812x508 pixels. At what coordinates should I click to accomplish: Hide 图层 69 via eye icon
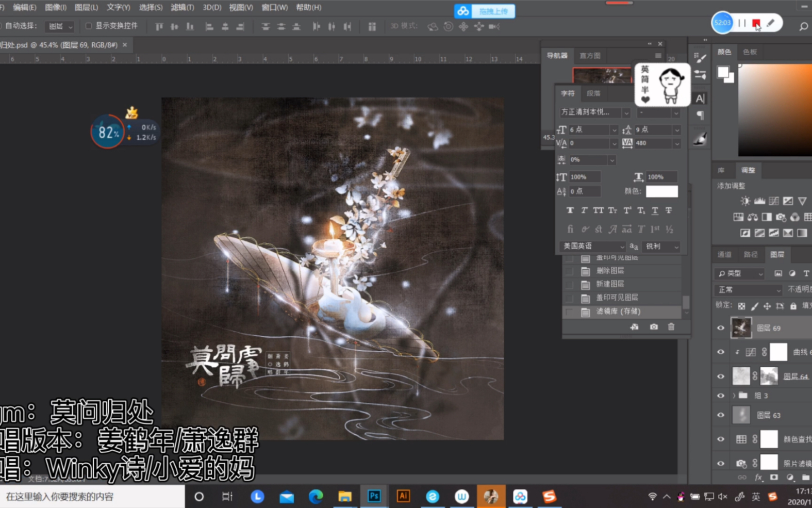point(721,328)
